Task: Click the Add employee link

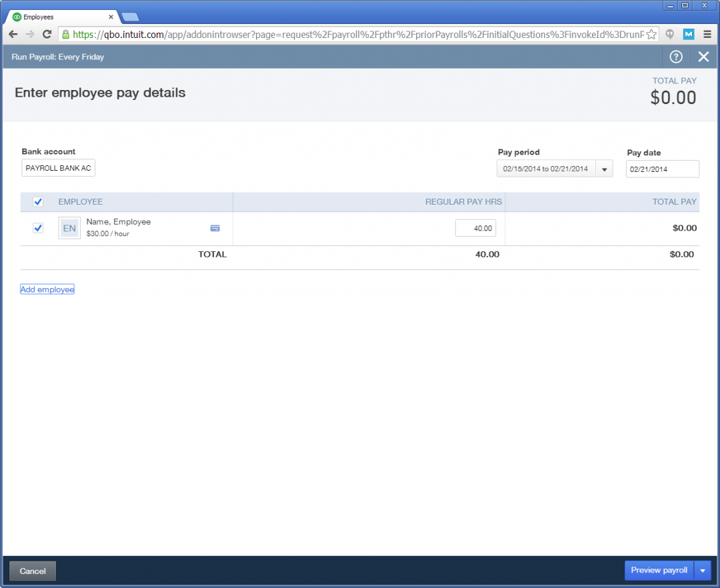Action: [x=47, y=289]
